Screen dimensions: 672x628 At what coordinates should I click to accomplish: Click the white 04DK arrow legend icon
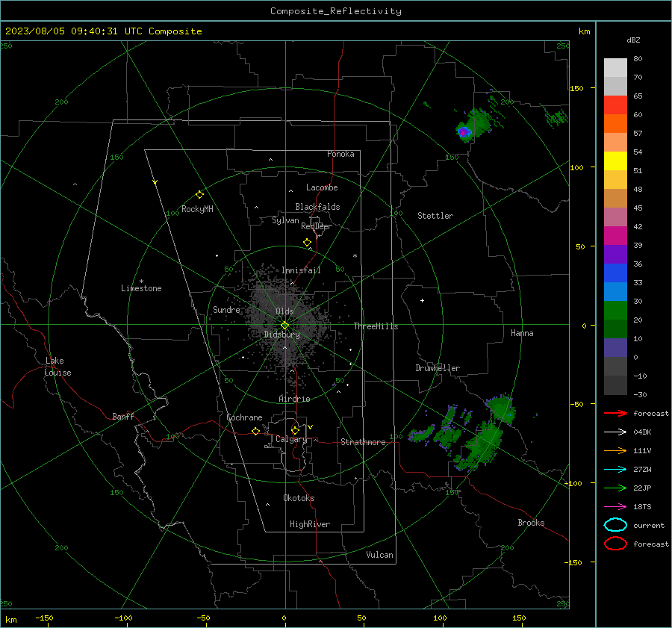[x=615, y=432]
